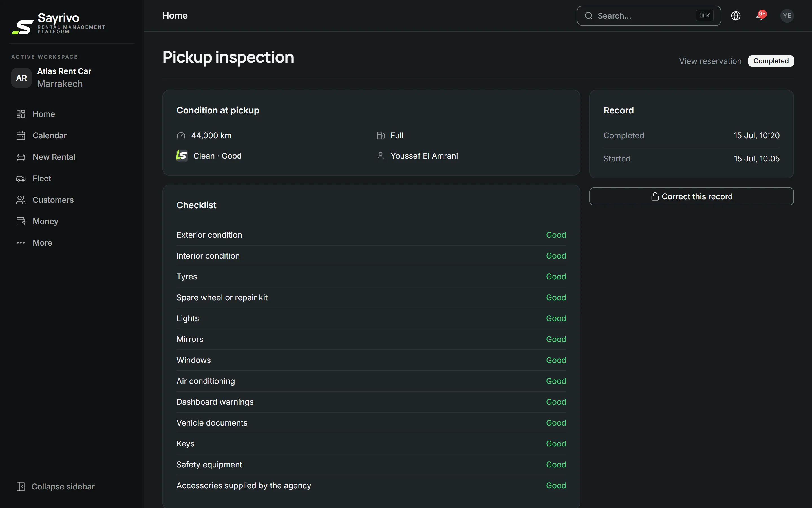
Task: Open notifications bell with 9+ badge
Action: [x=761, y=16]
